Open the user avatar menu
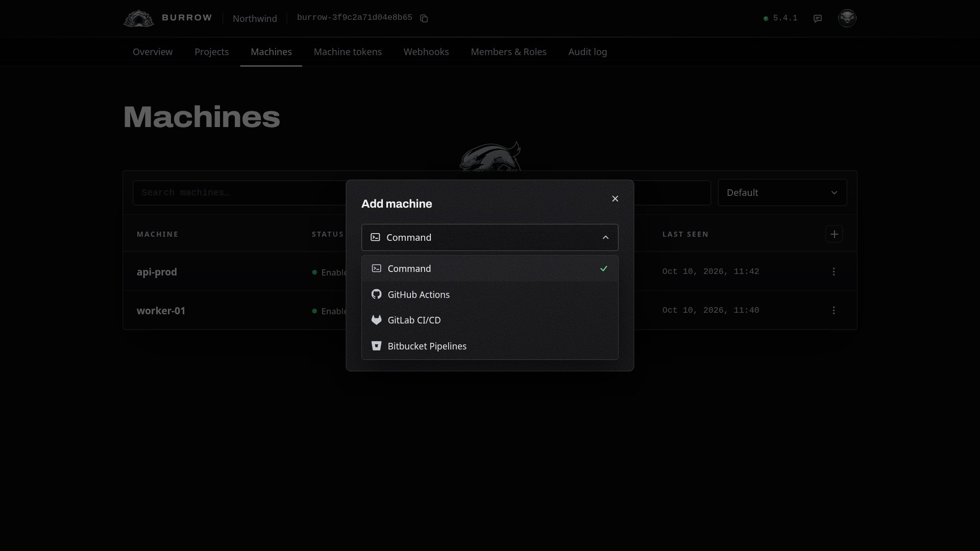 (x=847, y=18)
